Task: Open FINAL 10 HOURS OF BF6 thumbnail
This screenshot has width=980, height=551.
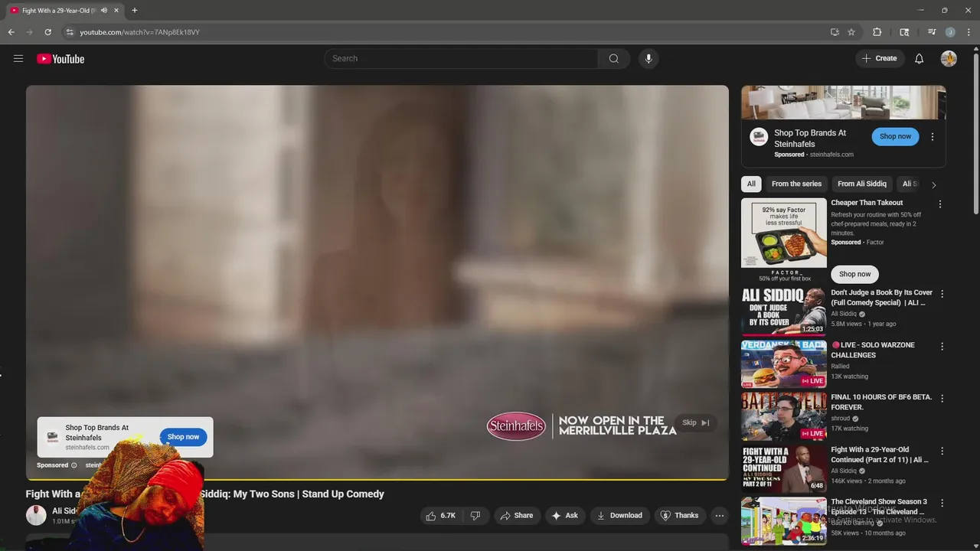Action: pos(784,416)
